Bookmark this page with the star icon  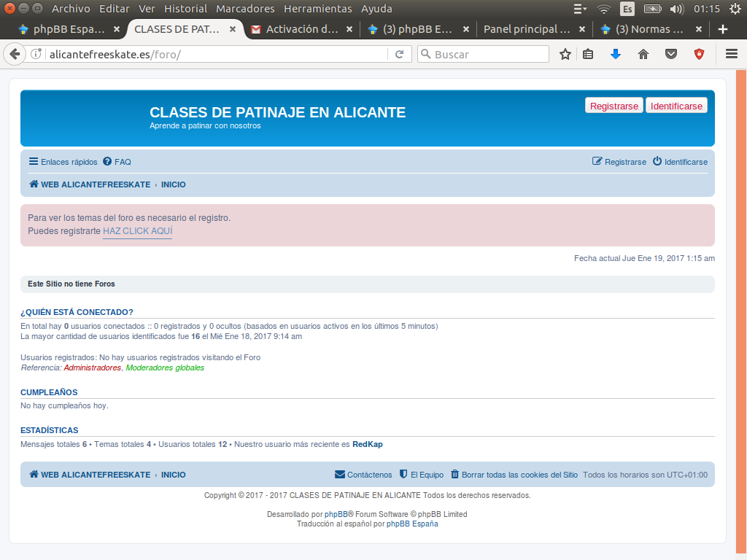tap(565, 55)
